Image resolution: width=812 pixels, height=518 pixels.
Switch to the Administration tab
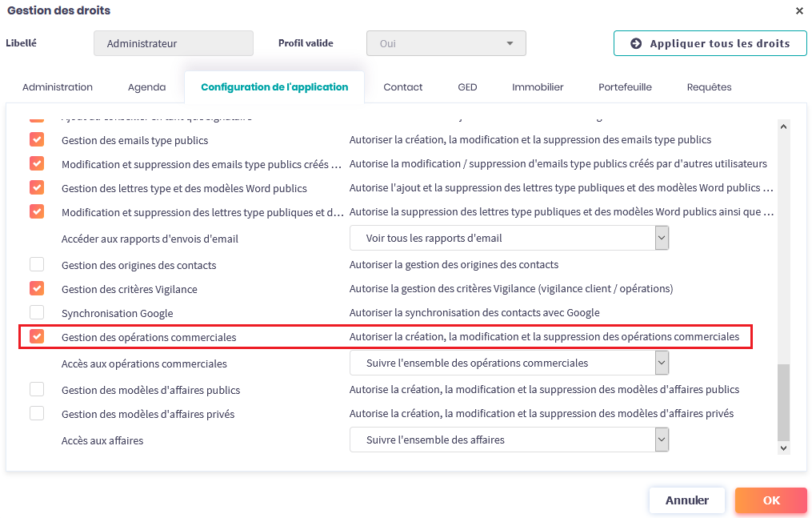pyautogui.click(x=58, y=87)
